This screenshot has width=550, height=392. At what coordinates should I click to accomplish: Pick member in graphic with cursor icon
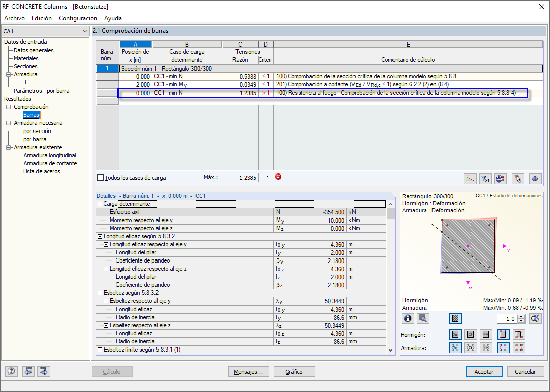click(x=518, y=179)
